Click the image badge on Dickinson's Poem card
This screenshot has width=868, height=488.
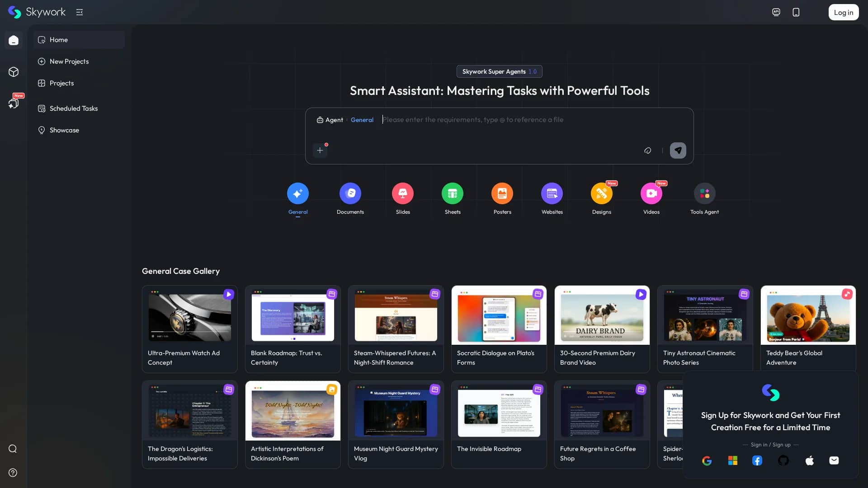tap(332, 389)
